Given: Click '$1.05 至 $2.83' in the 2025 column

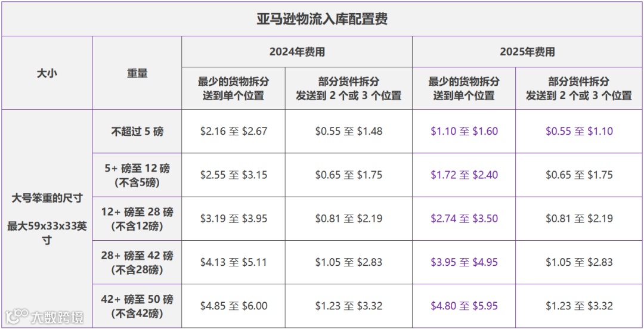Looking at the screenshot, I should [x=579, y=262].
